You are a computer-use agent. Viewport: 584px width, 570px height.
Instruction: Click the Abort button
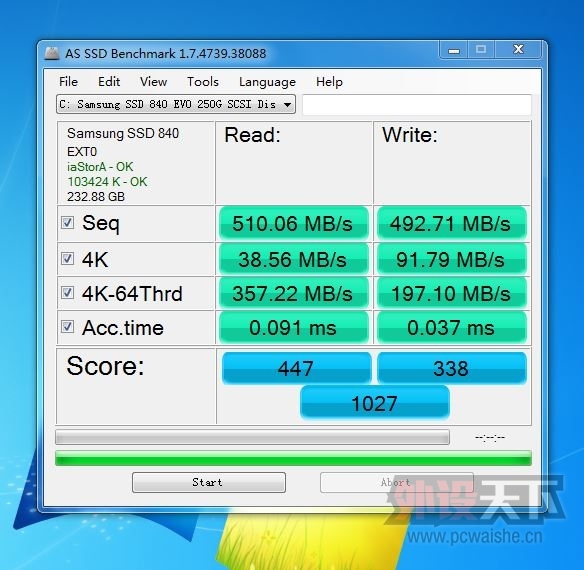pyautogui.click(x=396, y=482)
